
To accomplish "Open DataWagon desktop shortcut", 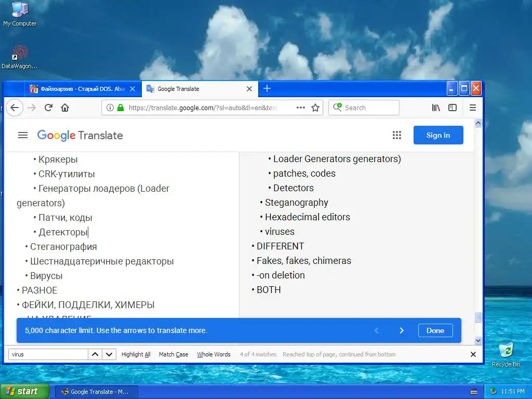I will click(x=19, y=57).
